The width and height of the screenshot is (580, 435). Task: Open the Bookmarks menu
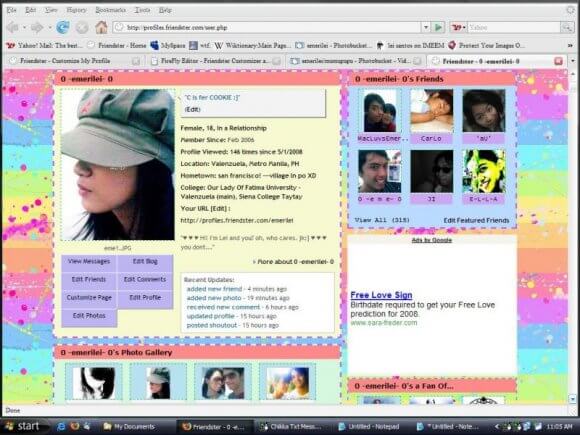pos(110,10)
